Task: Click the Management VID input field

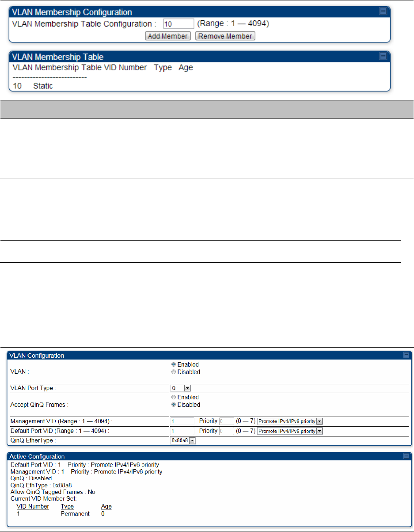Action: point(182,421)
